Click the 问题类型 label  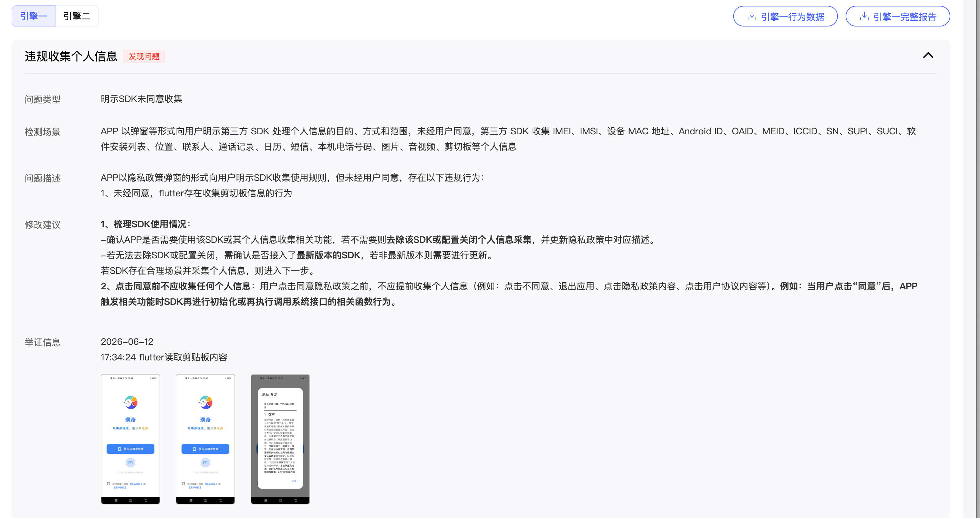(43, 100)
